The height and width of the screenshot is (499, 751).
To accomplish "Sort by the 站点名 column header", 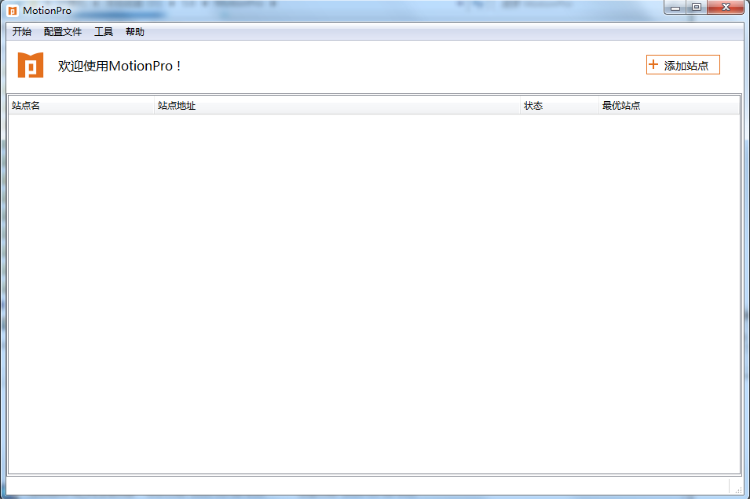I will click(26, 106).
